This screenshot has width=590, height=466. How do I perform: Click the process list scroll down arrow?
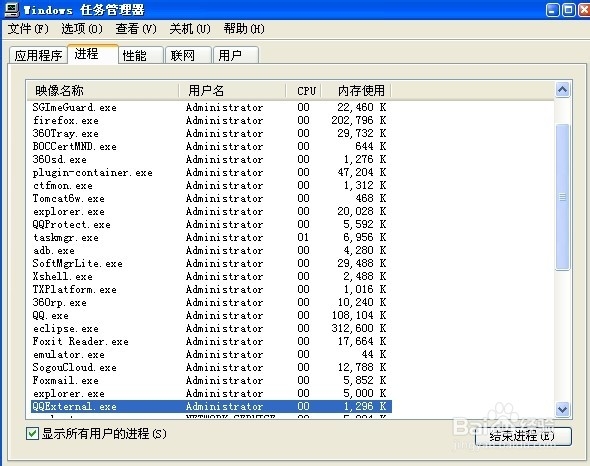pos(563,409)
